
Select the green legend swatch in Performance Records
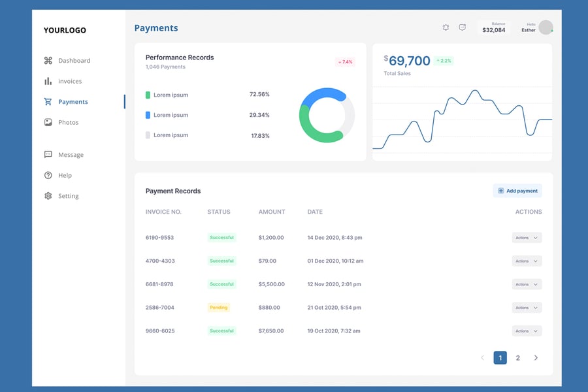tap(148, 95)
